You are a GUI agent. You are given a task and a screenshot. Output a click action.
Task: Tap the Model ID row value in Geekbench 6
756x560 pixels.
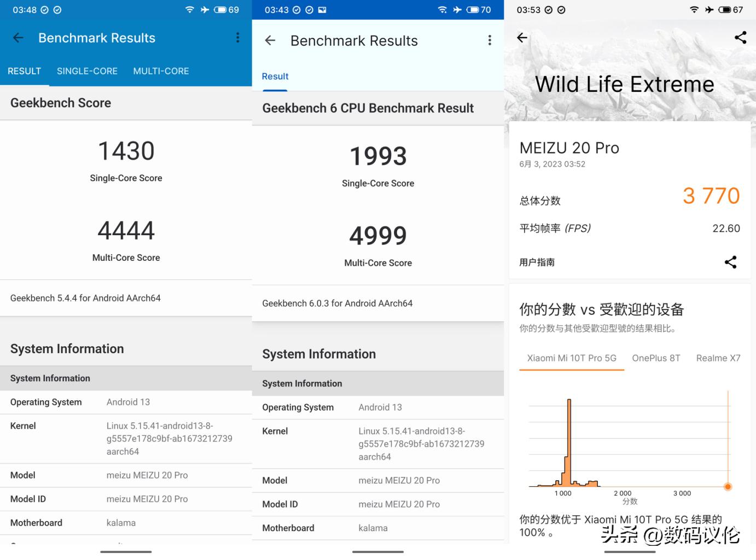(399, 504)
